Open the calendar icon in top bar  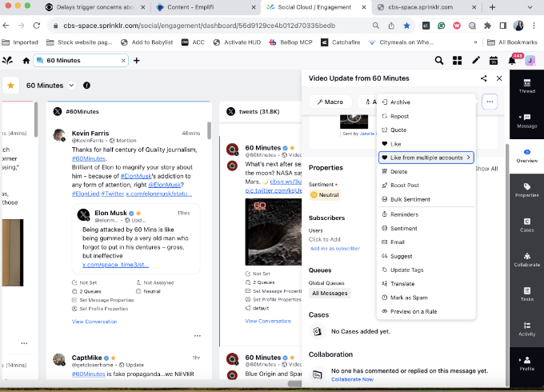click(494, 61)
